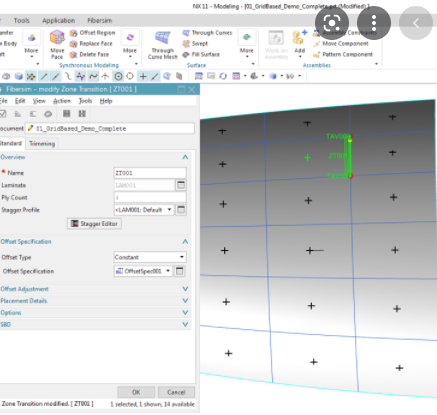Viewport: 437px width, 415px height.
Task: Click the green ZT001 label in viewport
Action: (337, 156)
